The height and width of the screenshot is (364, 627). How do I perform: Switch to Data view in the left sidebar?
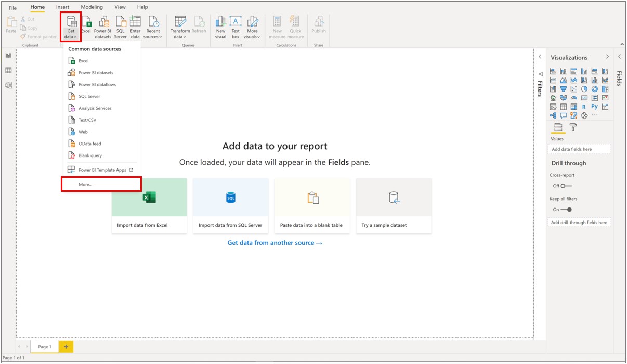click(8, 70)
